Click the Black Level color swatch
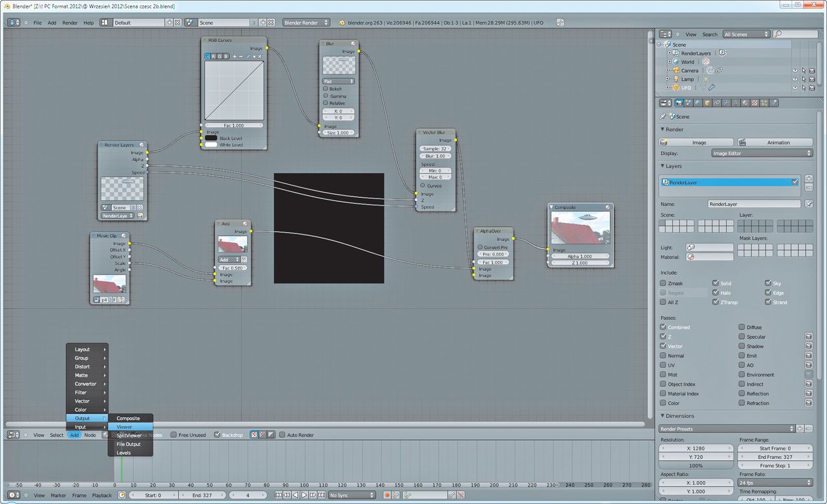The width and height of the screenshot is (827, 504). (211, 138)
